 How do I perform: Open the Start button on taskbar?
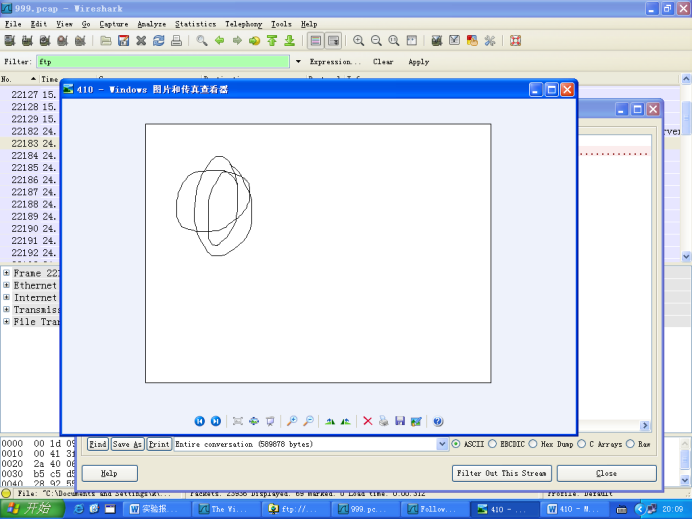pyautogui.click(x=32, y=509)
